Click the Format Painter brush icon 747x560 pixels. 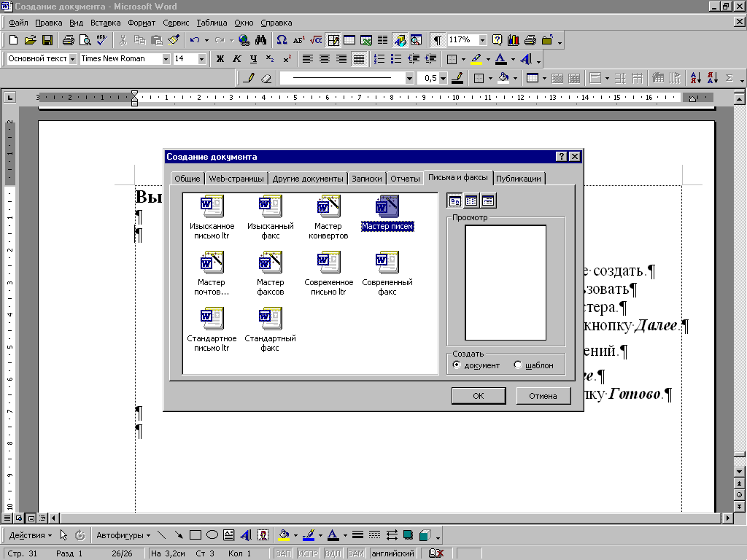point(174,40)
